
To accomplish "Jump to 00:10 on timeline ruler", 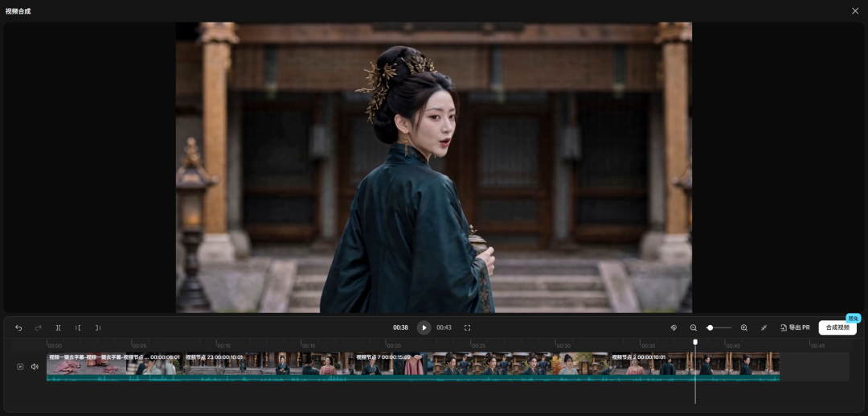I will click(x=223, y=346).
